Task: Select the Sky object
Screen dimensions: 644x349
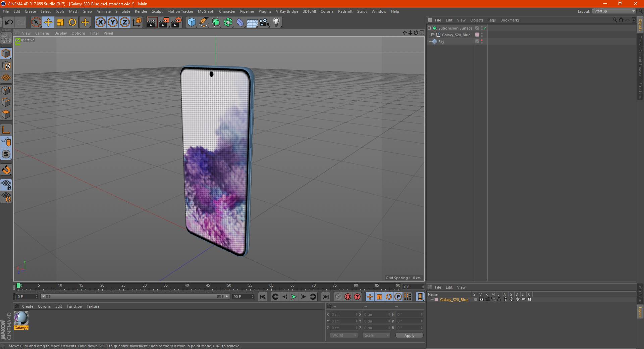Action: click(x=441, y=42)
